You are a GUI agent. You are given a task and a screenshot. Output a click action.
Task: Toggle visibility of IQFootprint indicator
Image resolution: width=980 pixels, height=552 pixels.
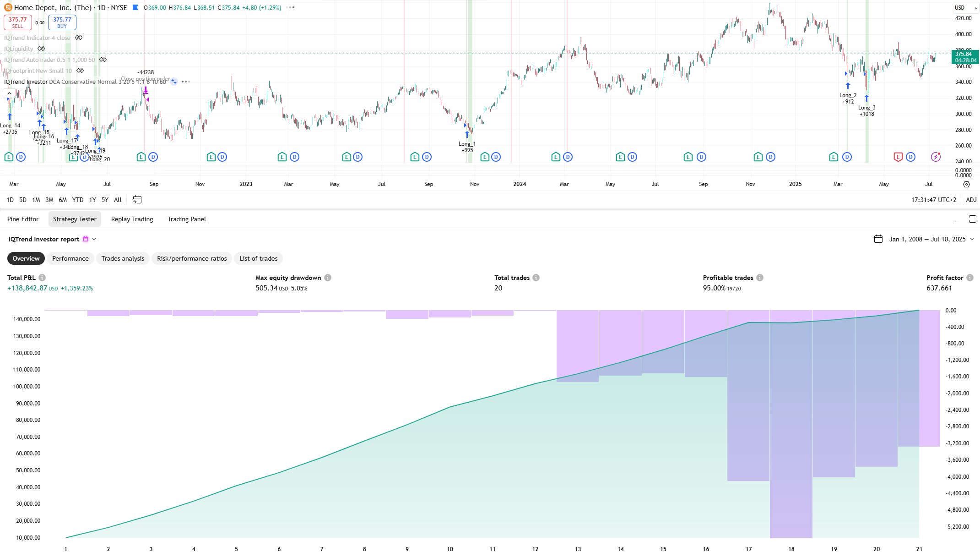coord(80,71)
